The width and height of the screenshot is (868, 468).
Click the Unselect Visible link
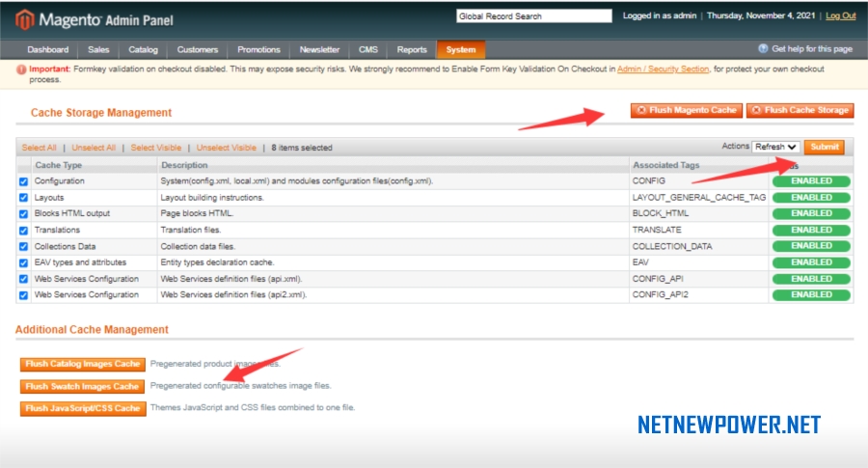coord(227,148)
